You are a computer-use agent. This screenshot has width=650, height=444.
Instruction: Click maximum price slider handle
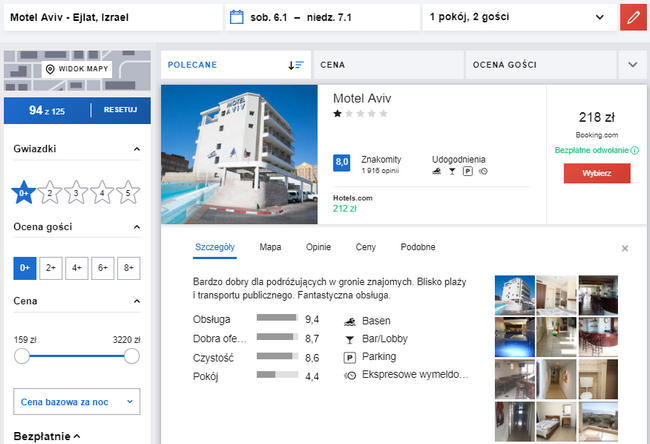pyautogui.click(x=132, y=356)
